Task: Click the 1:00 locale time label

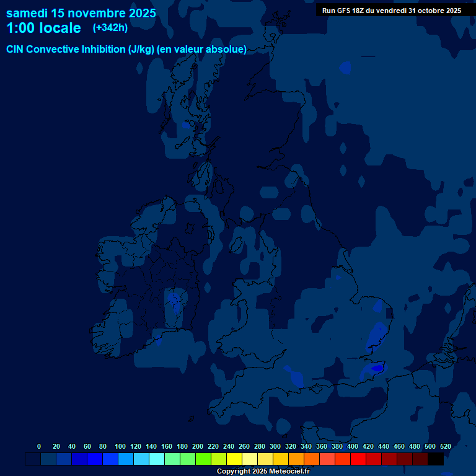Action: point(43,28)
